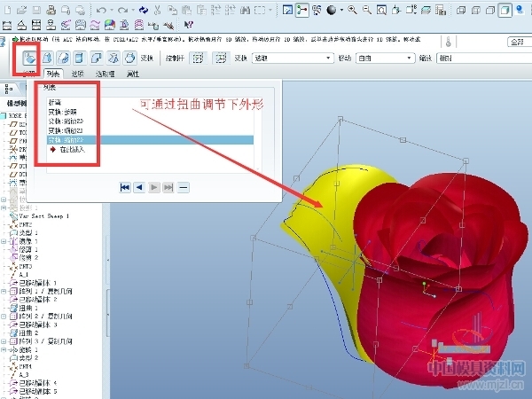Screen dimensions: 532x399
Task: Click 在此插入 insert-here marker
Action: (67, 150)
